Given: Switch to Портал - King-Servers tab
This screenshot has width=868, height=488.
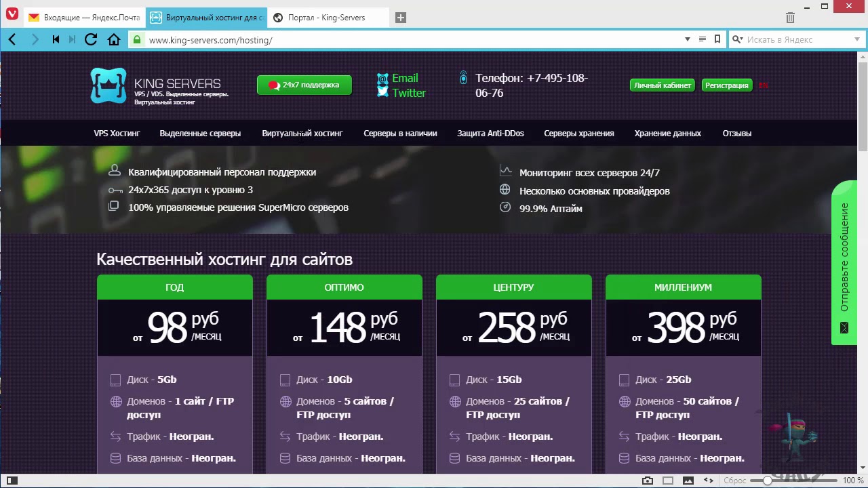Looking at the screenshot, I should click(x=328, y=18).
